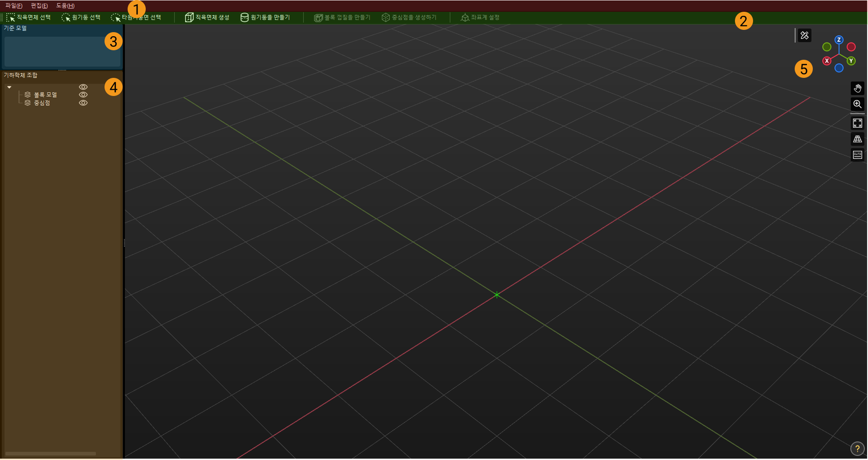The width and height of the screenshot is (868, 460).
Task: Open the list panel icon in viewport
Action: click(857, 155)
